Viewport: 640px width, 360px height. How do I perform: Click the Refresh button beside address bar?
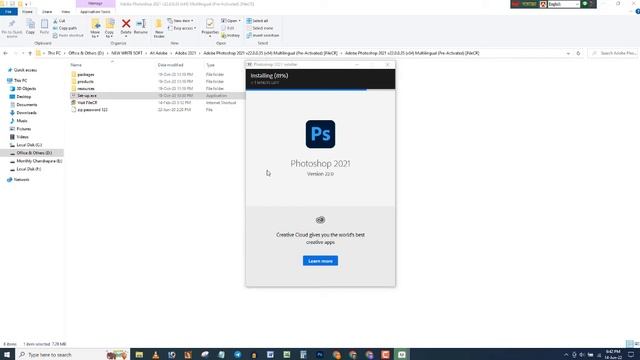(578, 53)
